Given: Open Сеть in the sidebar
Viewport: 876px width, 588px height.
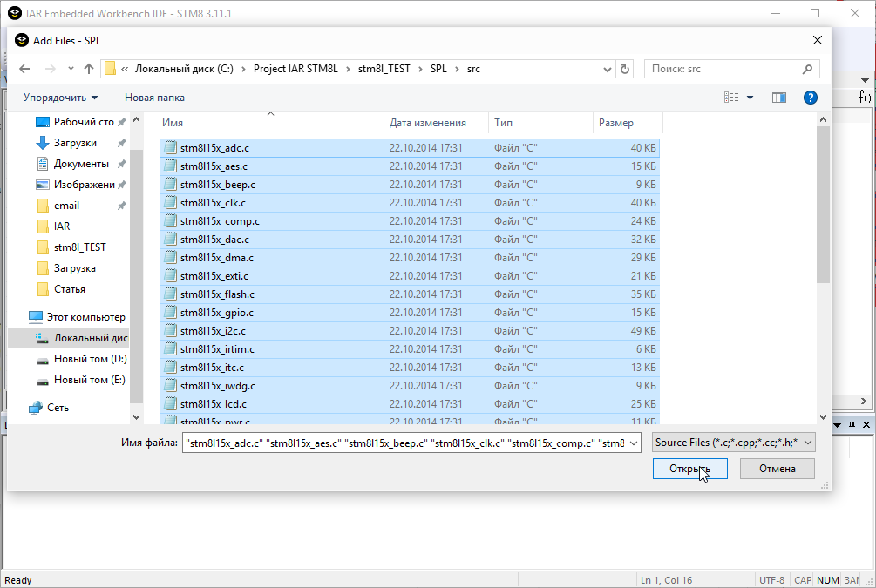Looking at the screenshot, I should 49,408.
